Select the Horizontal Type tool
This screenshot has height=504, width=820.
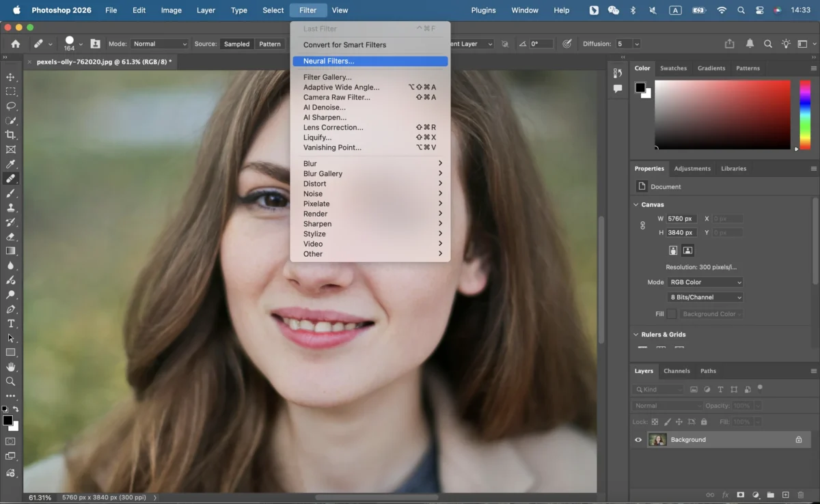click(x=10, y=324)
